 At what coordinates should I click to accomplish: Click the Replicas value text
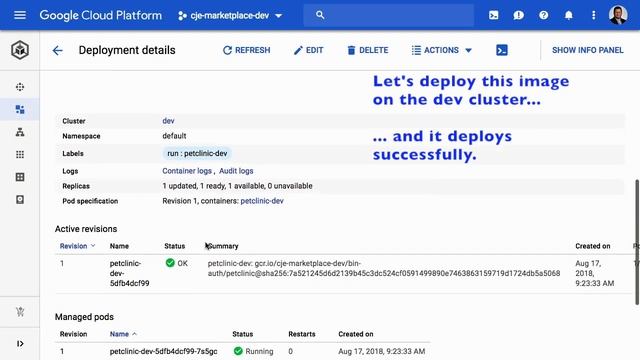(237, 186)
